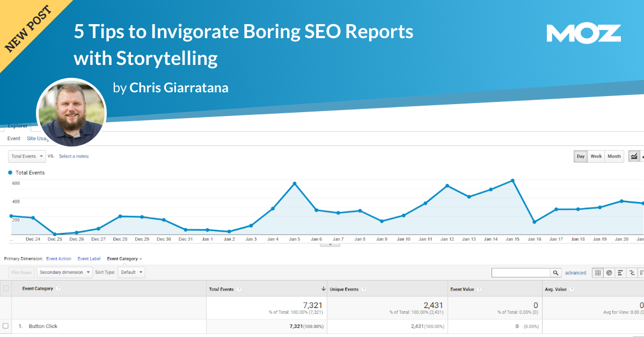The height and width of the screenshot is (337, 644).
Task: Click the Total Events legend dot
Action: coord(11,173)
